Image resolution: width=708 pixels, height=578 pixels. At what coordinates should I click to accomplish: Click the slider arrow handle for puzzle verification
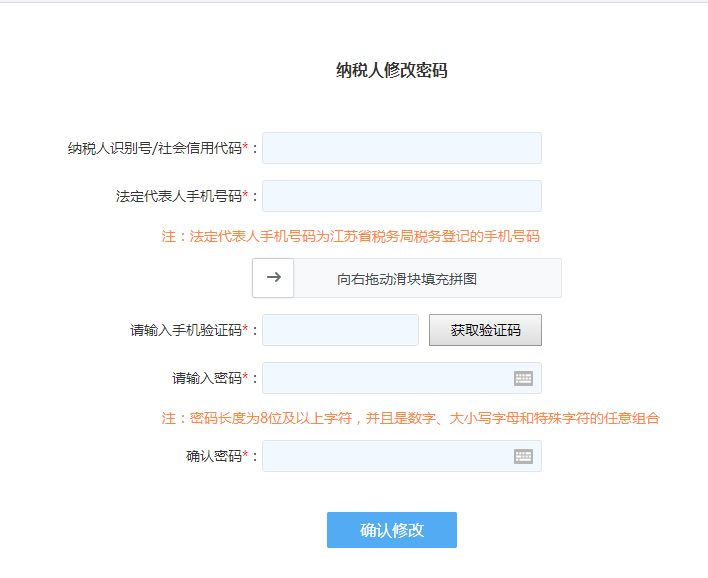[x=273, y=278]
